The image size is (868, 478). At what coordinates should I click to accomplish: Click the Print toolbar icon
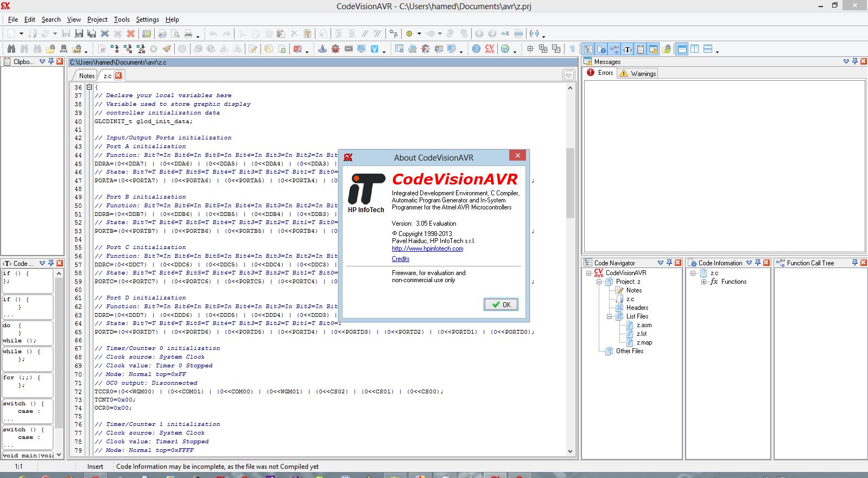click(x=188, y=34)
